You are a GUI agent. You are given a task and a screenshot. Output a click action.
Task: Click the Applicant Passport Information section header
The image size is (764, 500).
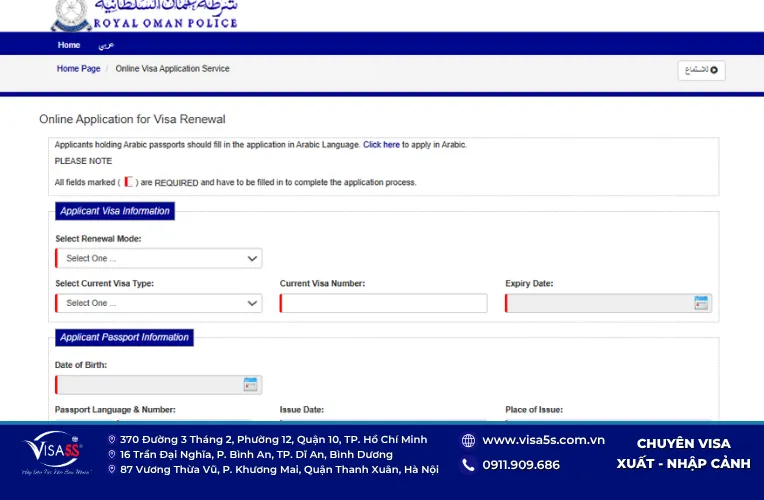124,337
